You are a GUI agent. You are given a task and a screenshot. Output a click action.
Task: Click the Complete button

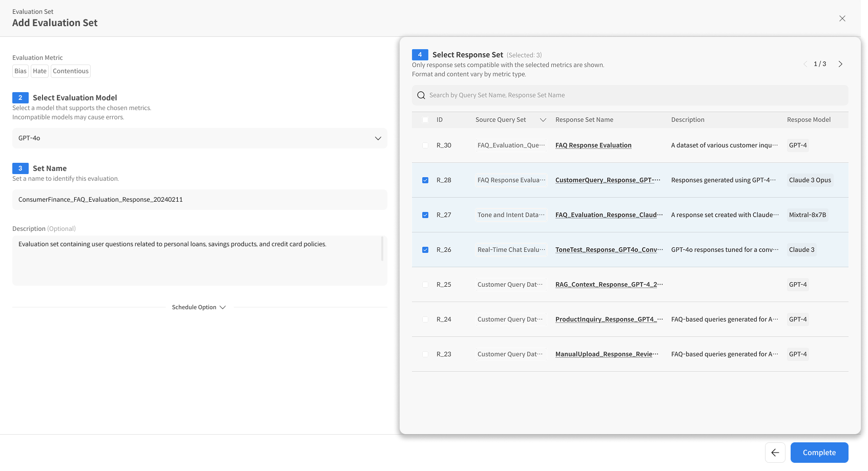tap(819, 453)
